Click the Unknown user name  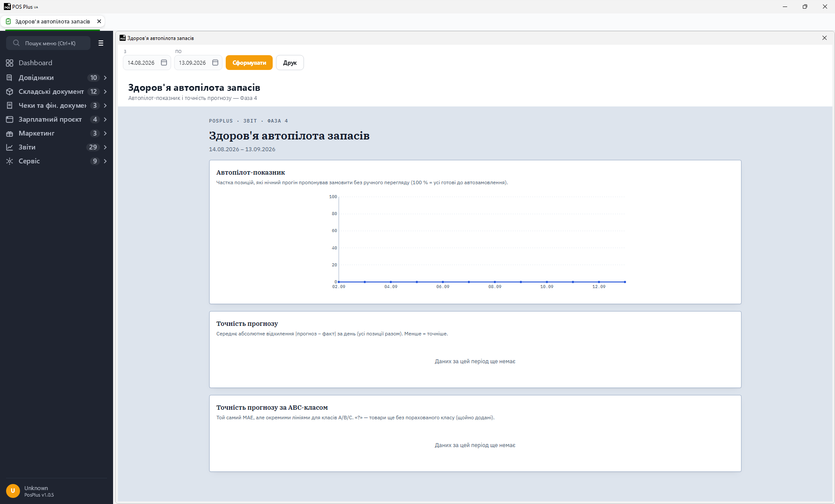click(36, 488)
